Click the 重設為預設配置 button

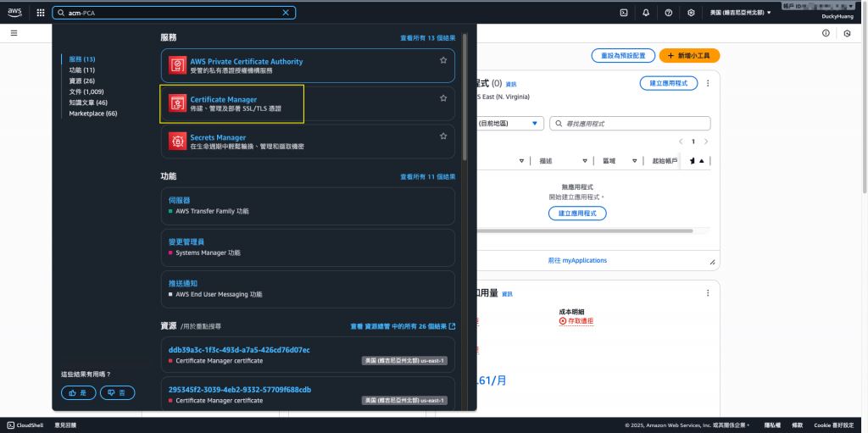coord(624,55)
